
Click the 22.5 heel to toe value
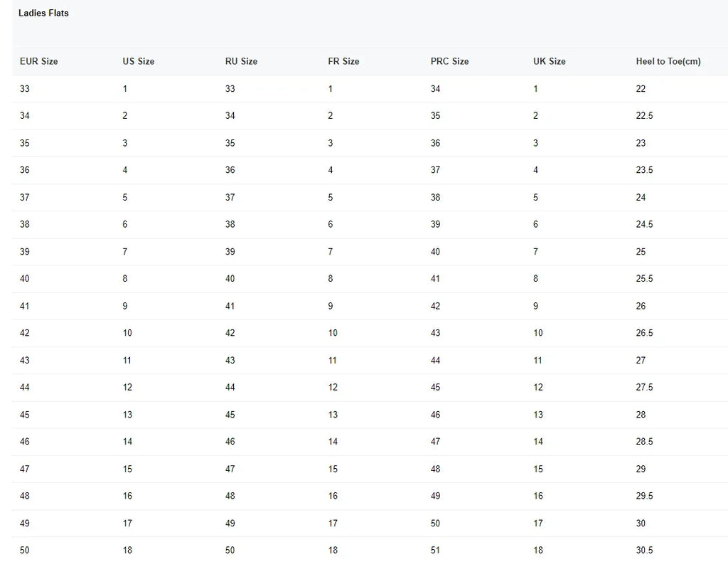tap(644, 116)
